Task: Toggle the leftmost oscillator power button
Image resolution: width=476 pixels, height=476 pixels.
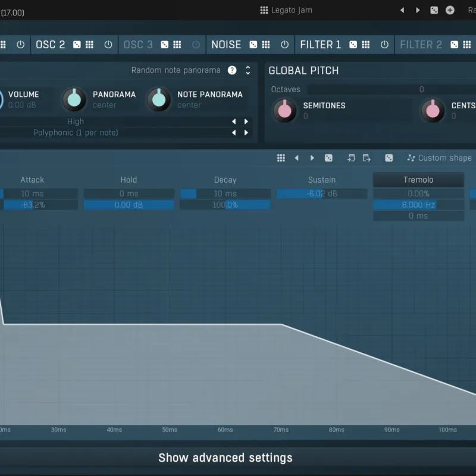Action: (20, 45)
